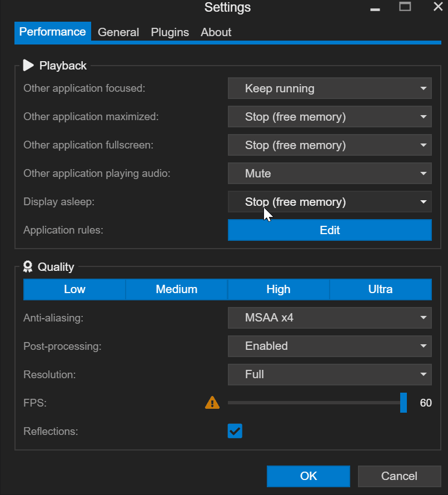Expand the Display asleep dropdown
Screen dimensions: 448x495
click(x=330, y=202)
